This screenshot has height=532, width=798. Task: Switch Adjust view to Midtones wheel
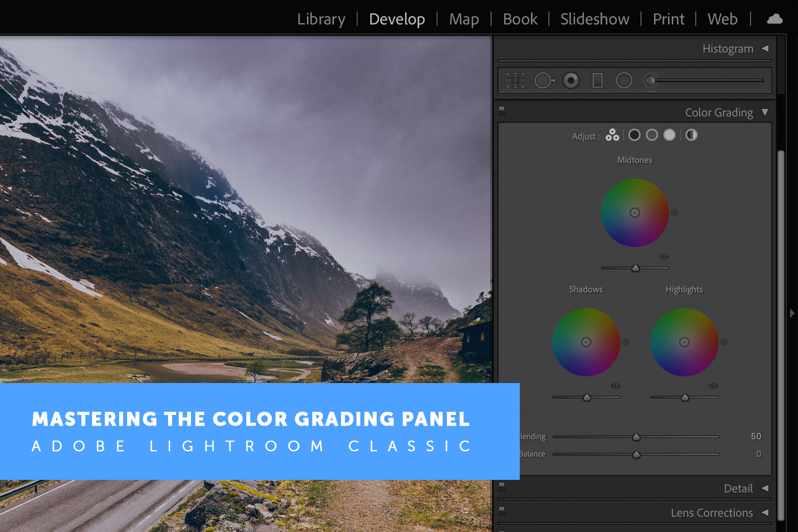pos(652,135)
